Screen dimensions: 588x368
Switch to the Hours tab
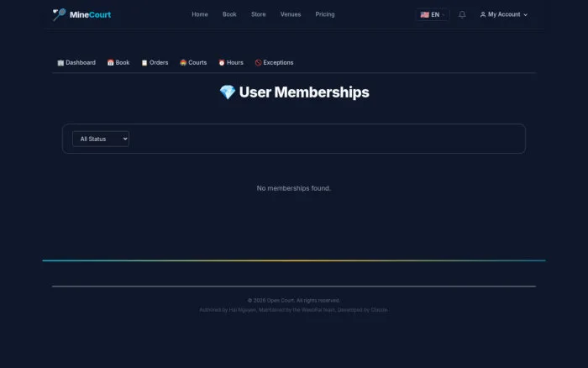point(231,63)
